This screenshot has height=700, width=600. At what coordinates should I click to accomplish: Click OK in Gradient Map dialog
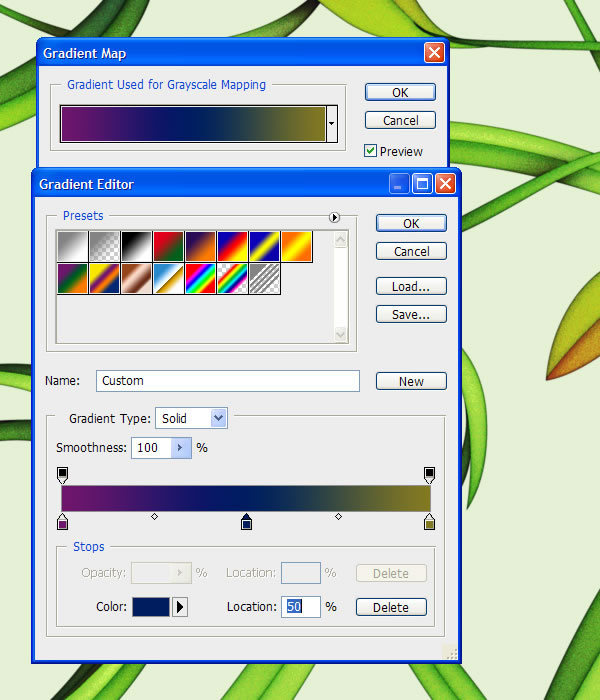400,92
